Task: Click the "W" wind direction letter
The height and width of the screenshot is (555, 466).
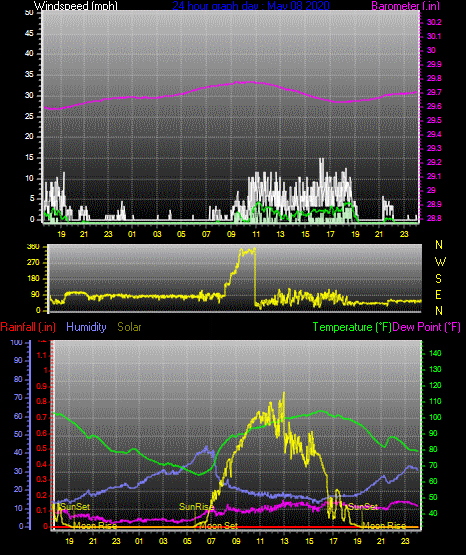Action: click(440, 262)
